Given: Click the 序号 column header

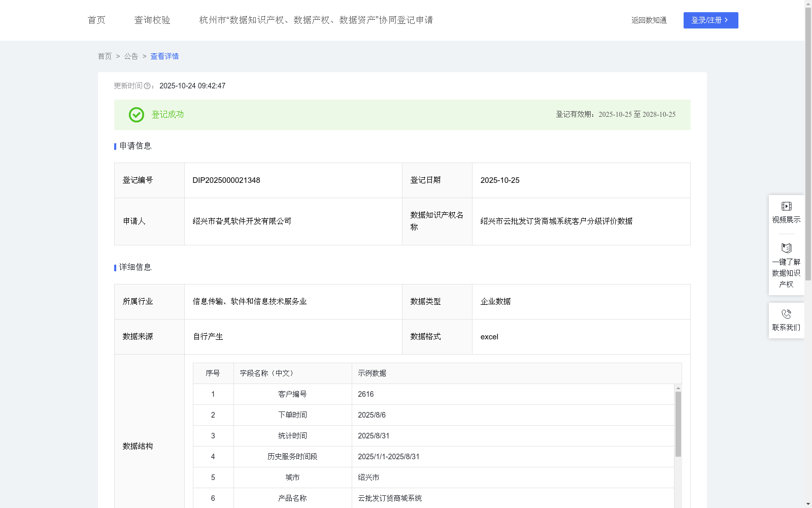Looking at the screenshot, I should coord(213,373).
